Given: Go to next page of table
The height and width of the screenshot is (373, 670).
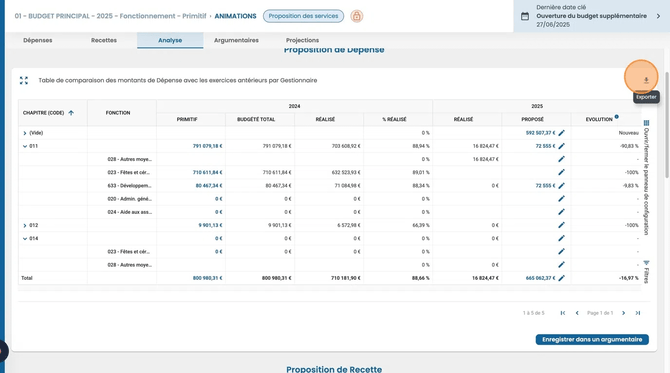Looking at the screenshot, I should point(623,313).
